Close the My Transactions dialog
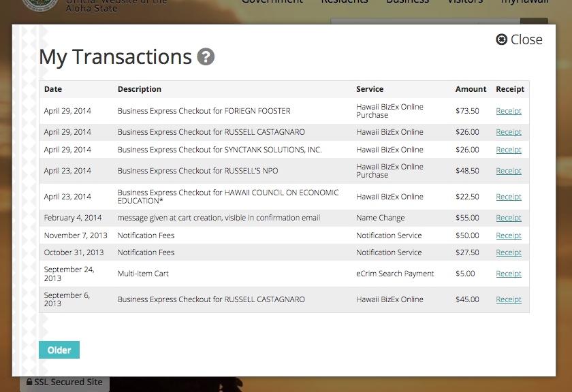This screenshot has width=572, height=392. tap(519, 39)
